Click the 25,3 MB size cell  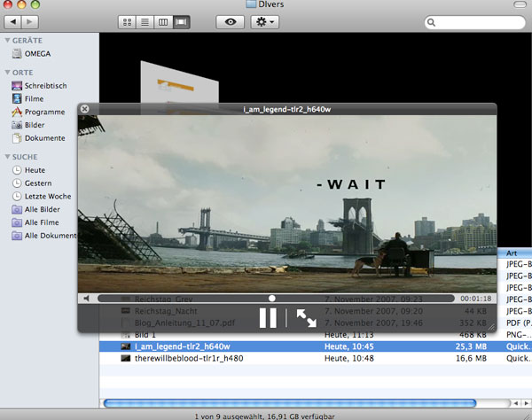pos(471,346)
